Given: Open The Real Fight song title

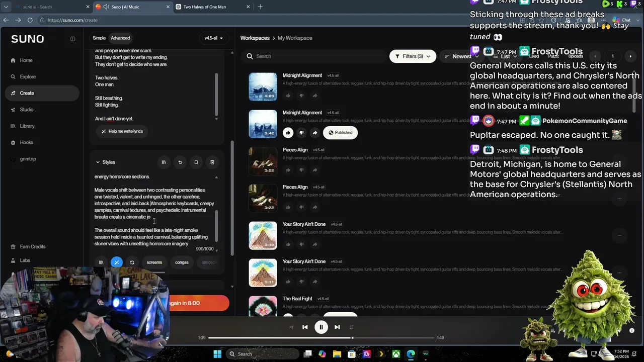Looking at the screenshot, I should coord(297,299).
